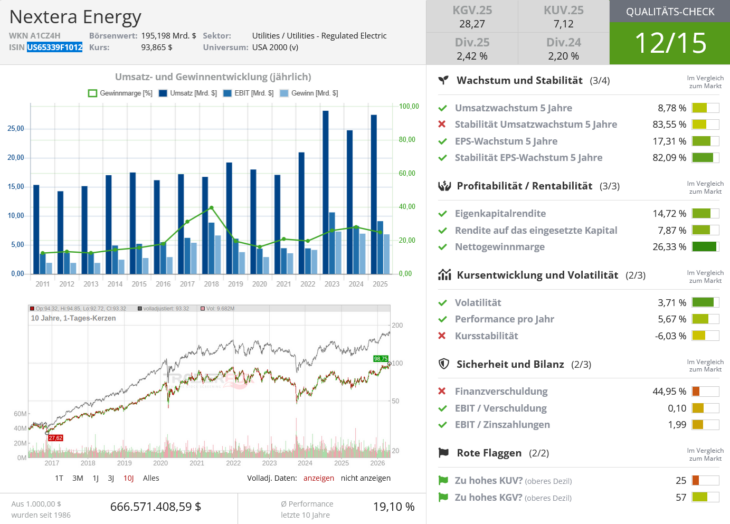Click the red 27.62 low marker on chart

click(55, 438)
